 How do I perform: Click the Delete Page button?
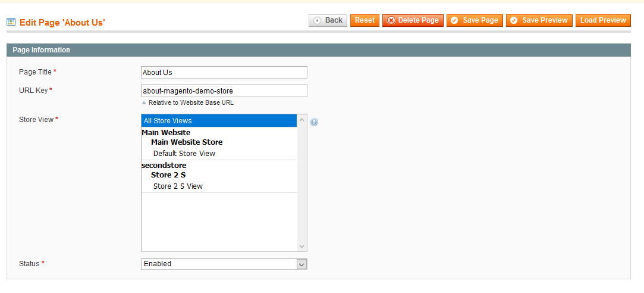coord(413,20)
